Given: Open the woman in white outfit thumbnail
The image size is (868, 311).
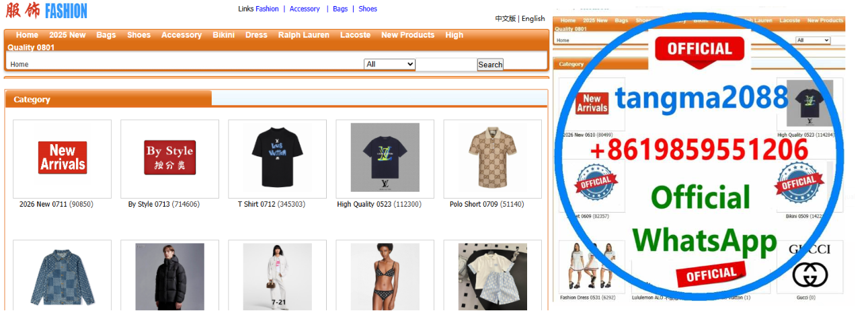Looking at the screenshot, I should pyautogui.click(x=278, y=277).
